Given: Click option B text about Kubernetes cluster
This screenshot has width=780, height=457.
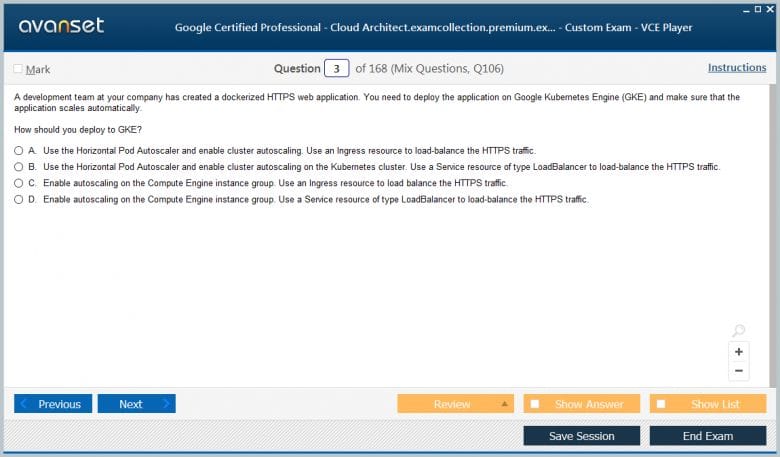Looking at the screenshot, I should [382, 167].
